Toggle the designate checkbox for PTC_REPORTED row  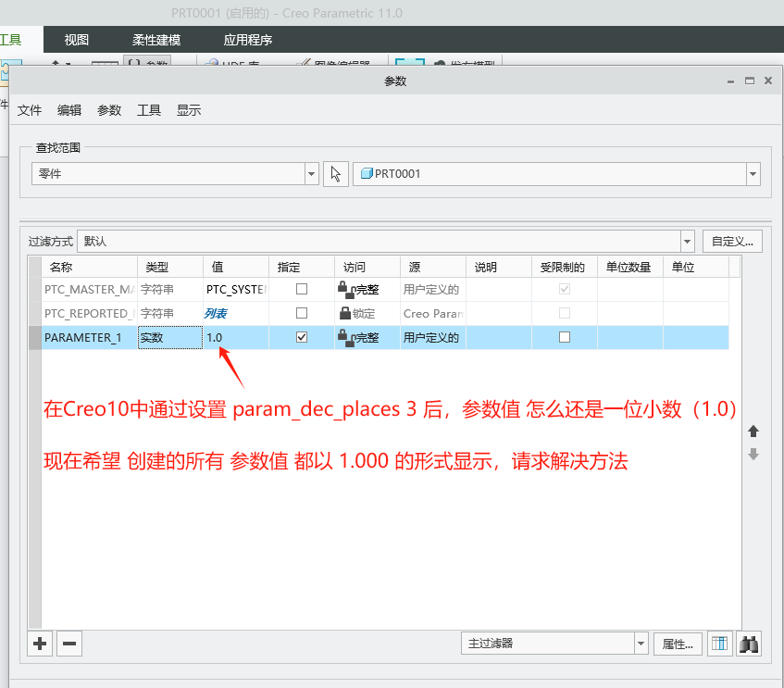tap(302, 313)
